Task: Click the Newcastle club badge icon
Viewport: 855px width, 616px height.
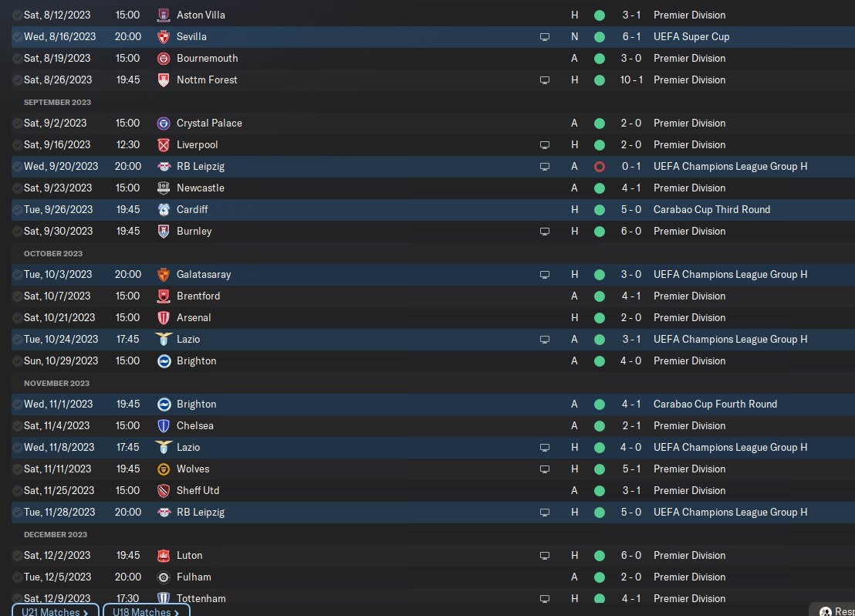Action: click(163, 188)
